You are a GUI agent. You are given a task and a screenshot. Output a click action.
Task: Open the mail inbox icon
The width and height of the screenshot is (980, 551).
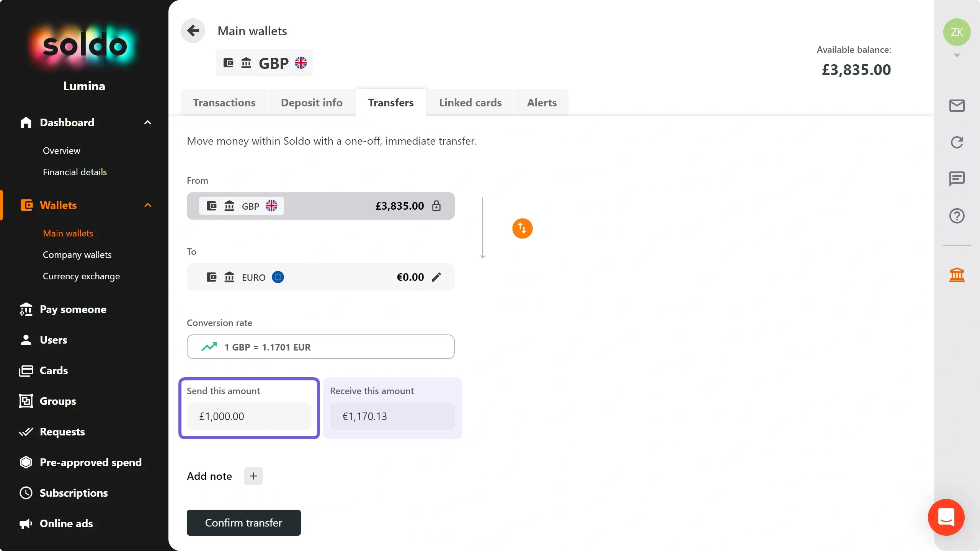point(957,106)
